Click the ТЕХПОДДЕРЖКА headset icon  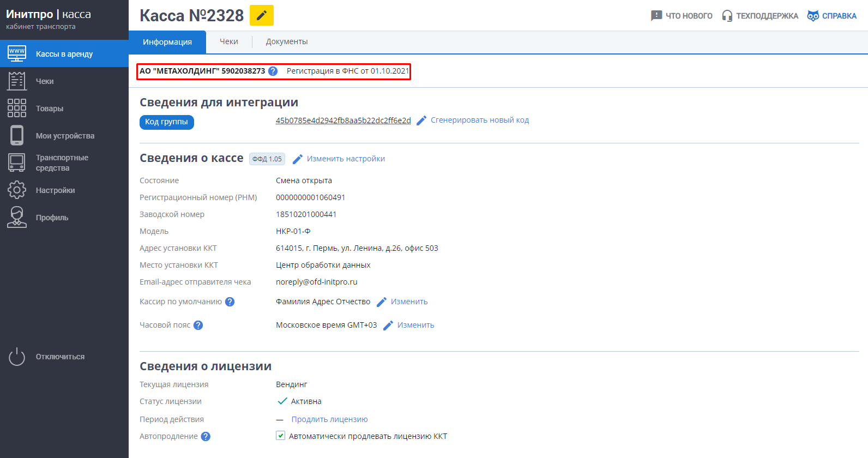click(727, 16)
